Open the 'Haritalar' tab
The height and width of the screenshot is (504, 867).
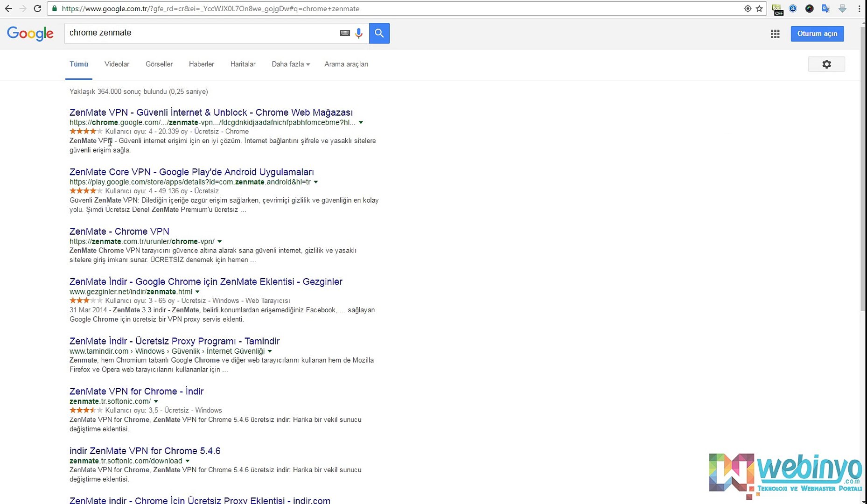click(243, 64)
